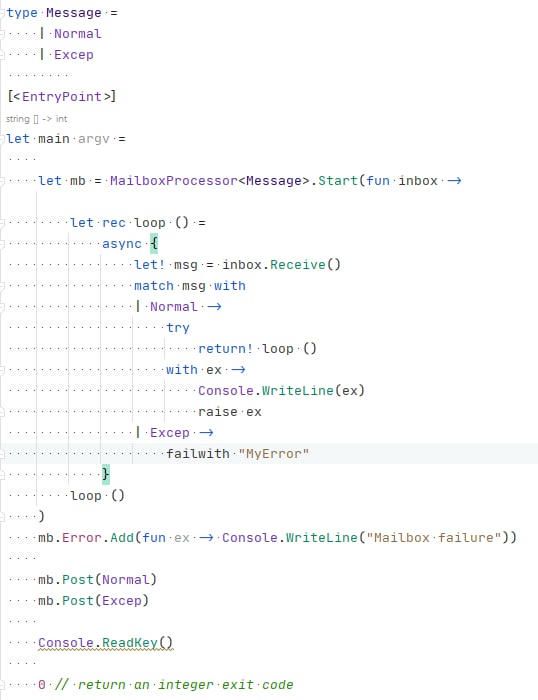Click the 'Receive' method
The height and width of the screenshot is (700, 538).
pyautogui.click(x=298, y=265)
